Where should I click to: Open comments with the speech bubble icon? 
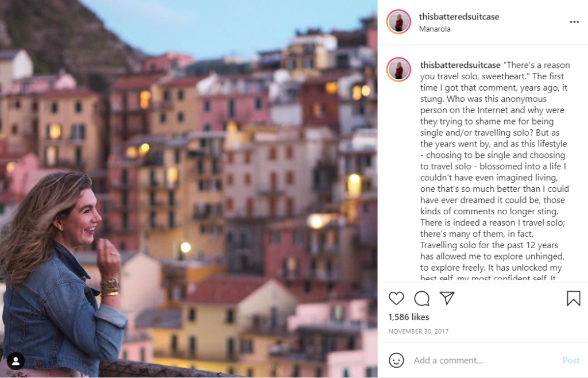coord(422,298)
